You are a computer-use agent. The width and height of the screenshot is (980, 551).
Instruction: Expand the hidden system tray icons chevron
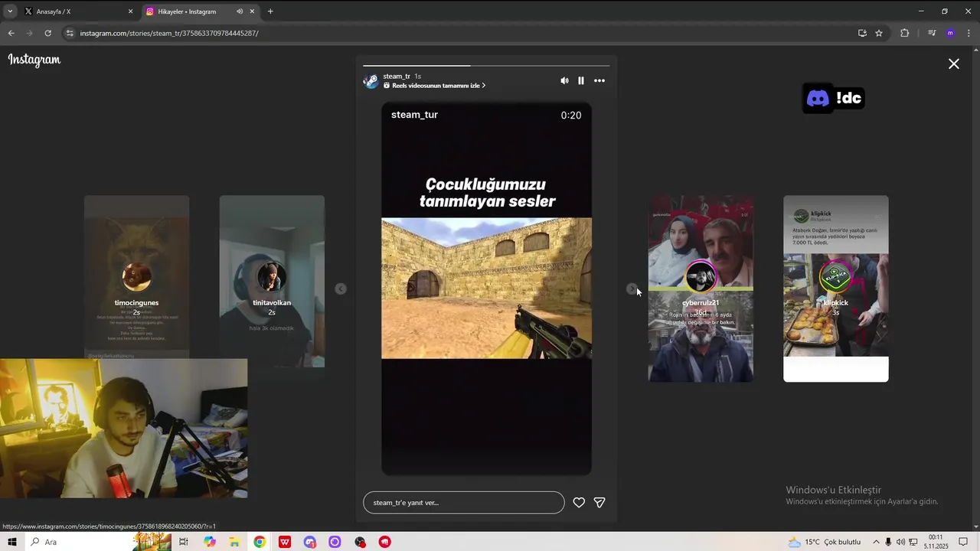click(876, 542)
